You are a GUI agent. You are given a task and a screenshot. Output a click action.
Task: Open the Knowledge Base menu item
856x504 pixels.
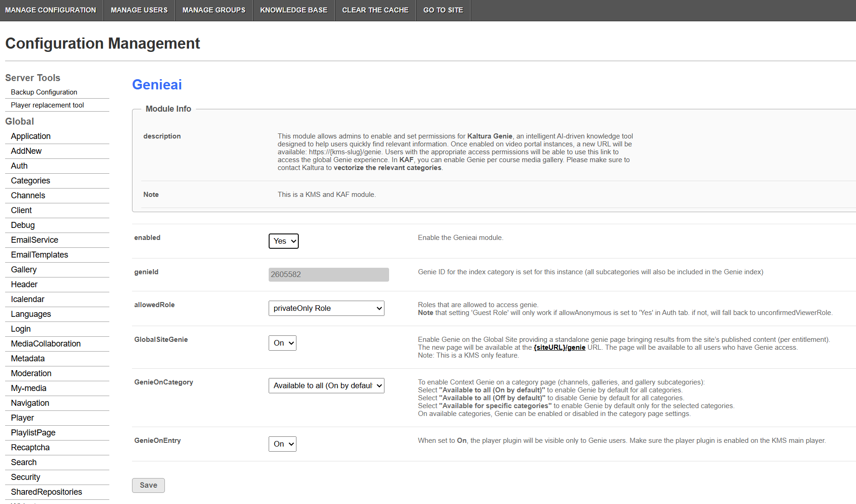[294, 10]
